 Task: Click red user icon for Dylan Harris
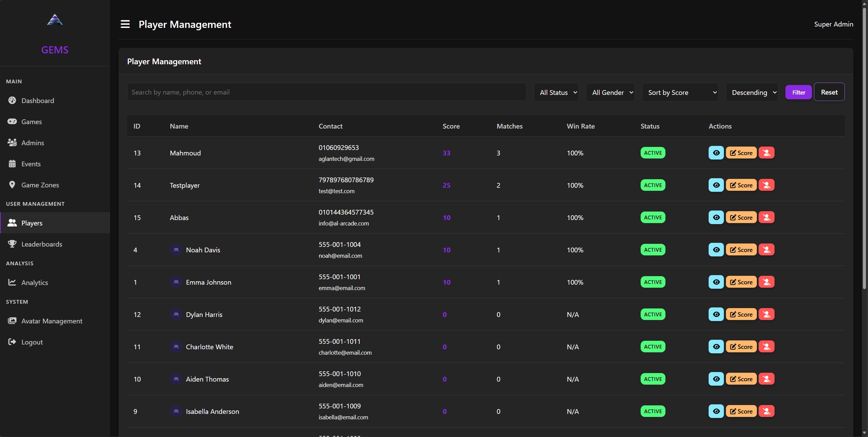pyautogui.click(x=766, y=315)
